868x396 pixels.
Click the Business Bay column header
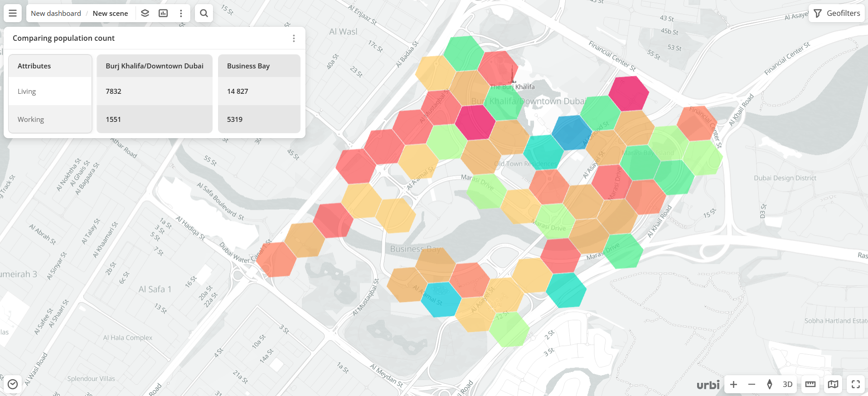click(248, 66)
